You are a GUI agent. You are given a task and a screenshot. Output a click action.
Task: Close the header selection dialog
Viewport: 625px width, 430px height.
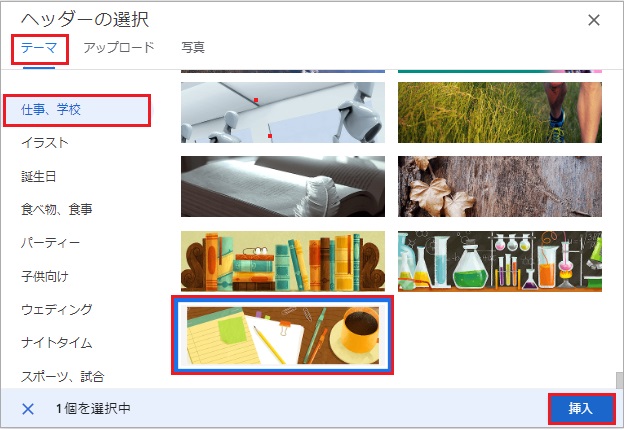click(x=594, y=20)
